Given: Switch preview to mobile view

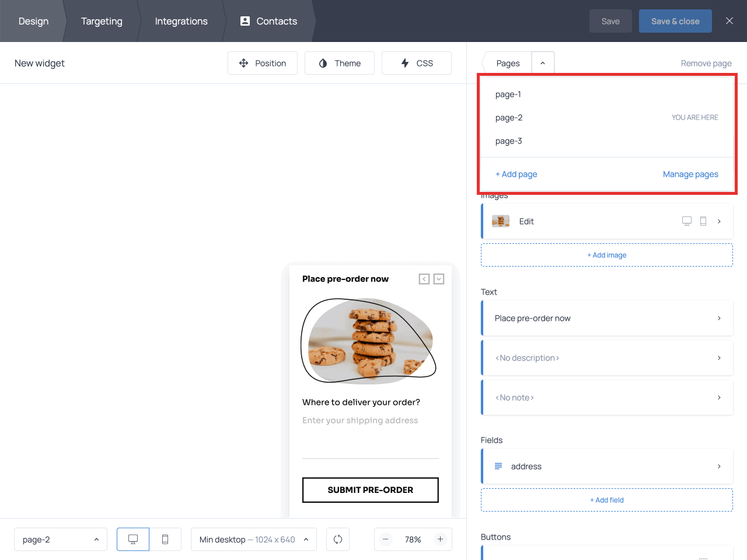Looking at the screenshot, I should 165,539.
